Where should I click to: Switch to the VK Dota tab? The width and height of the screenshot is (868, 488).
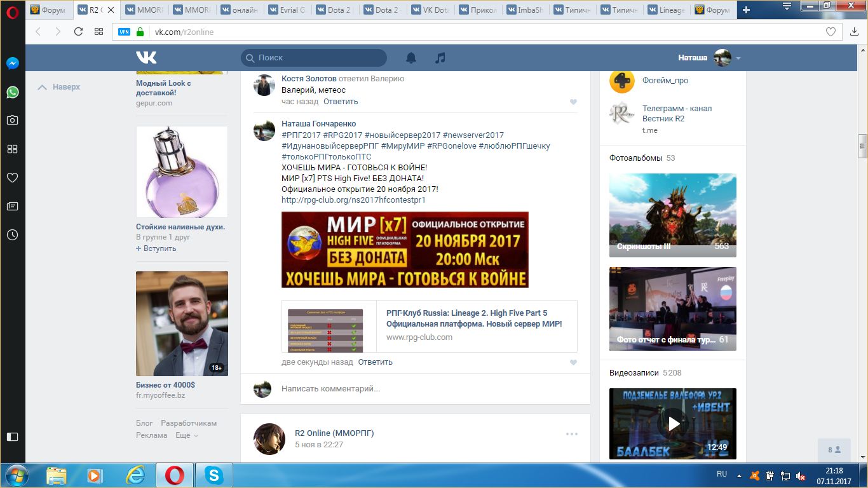point(430,10)
